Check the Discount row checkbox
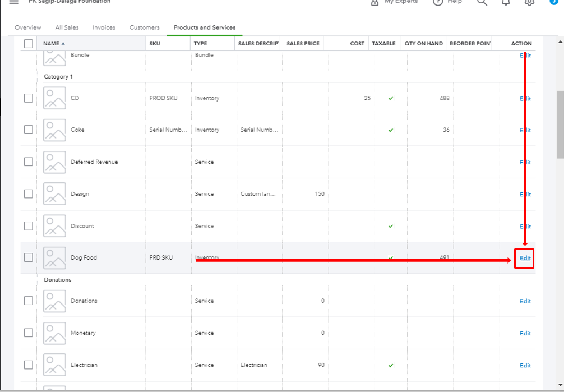The image size is (564, 392). pos(29,225)
